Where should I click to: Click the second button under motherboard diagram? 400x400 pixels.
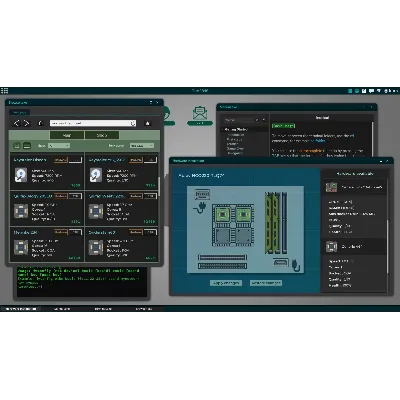[266, 283]
